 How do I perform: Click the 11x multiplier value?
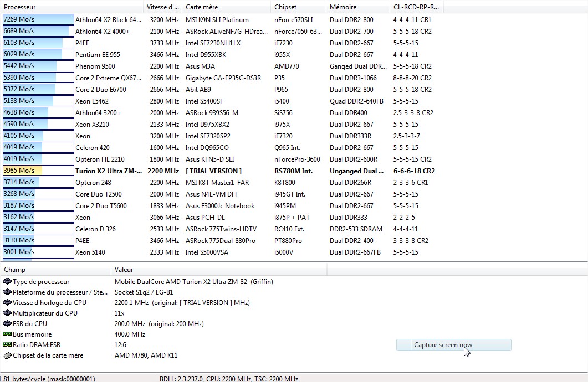[x=119, y=313]
